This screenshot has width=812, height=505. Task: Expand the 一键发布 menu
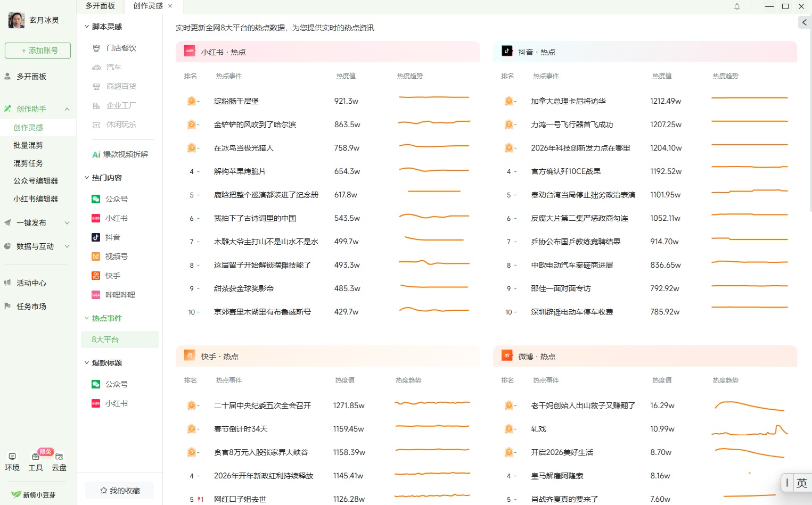67,223
